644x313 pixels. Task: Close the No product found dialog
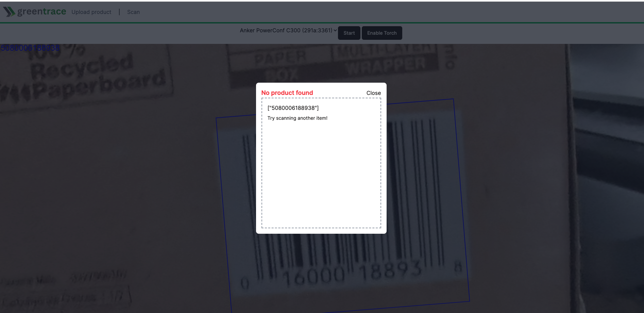pos(373,93)
